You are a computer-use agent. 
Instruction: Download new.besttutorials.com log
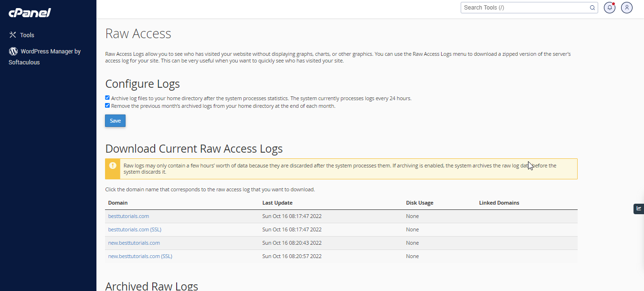pyautogui.click(x=134, y=243)
